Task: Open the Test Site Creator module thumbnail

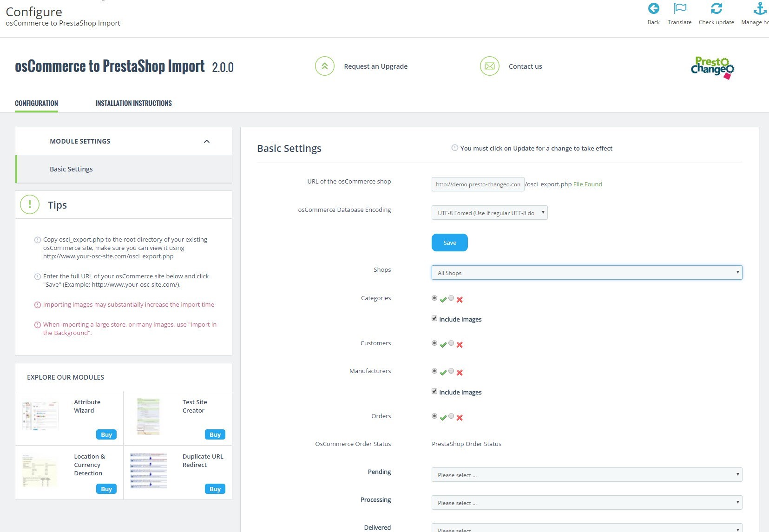Action: (148, 416)
